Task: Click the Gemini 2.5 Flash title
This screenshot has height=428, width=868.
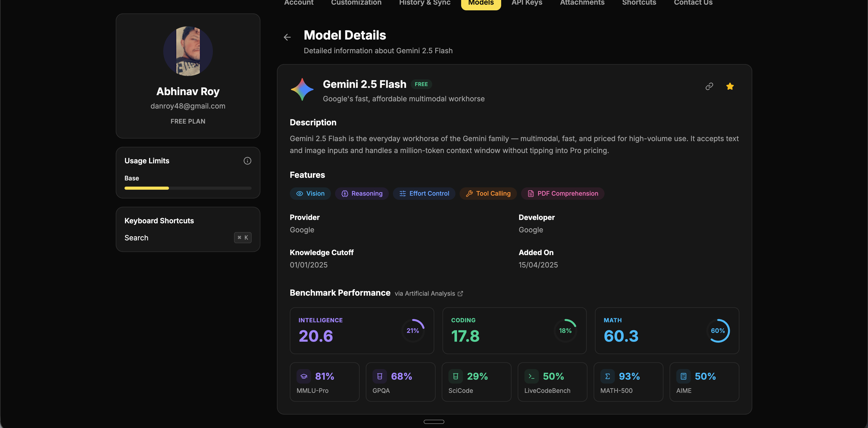Action: [365, 84]
